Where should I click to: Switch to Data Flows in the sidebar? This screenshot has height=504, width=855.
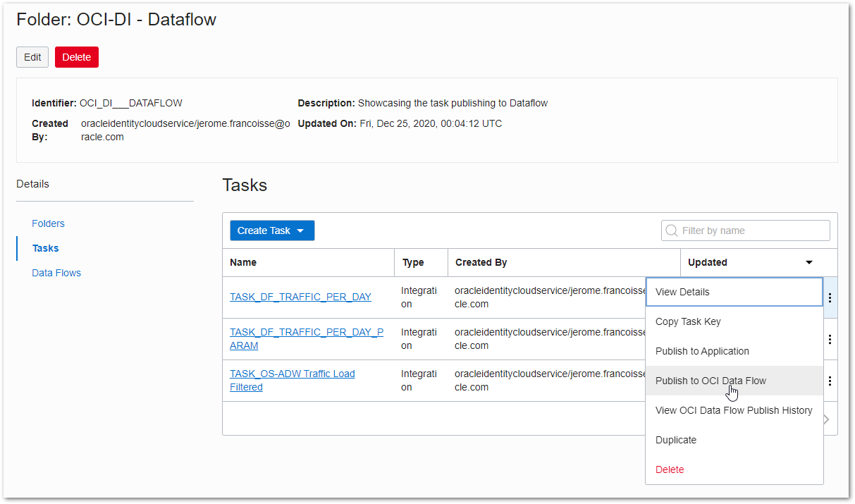[56, 273]
